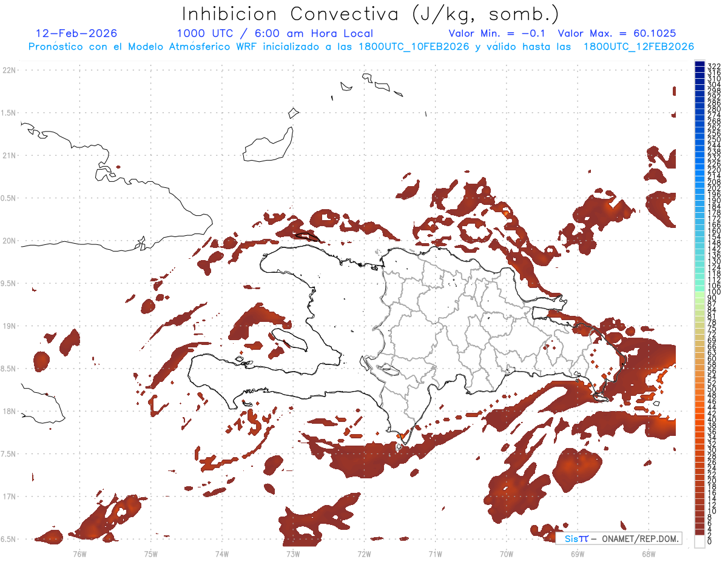Click the '75W' longitude label

pos(150,554)
